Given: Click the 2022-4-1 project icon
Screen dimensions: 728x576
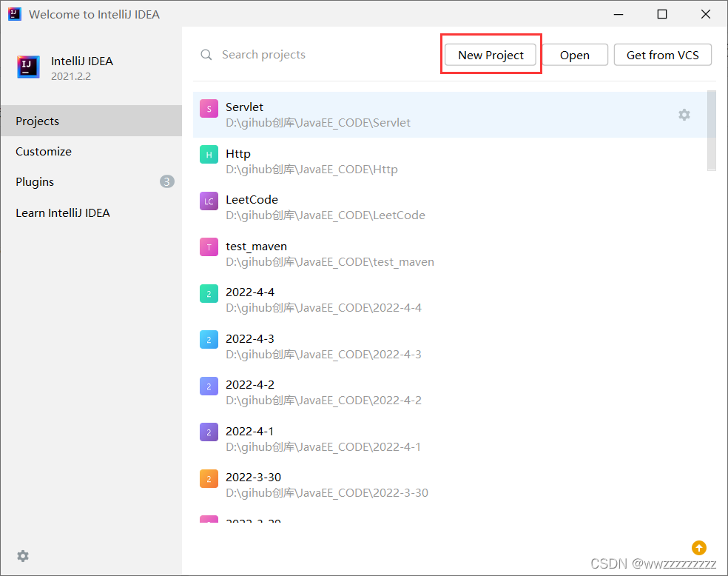Looking at the screenshot, I should point(209,432).
